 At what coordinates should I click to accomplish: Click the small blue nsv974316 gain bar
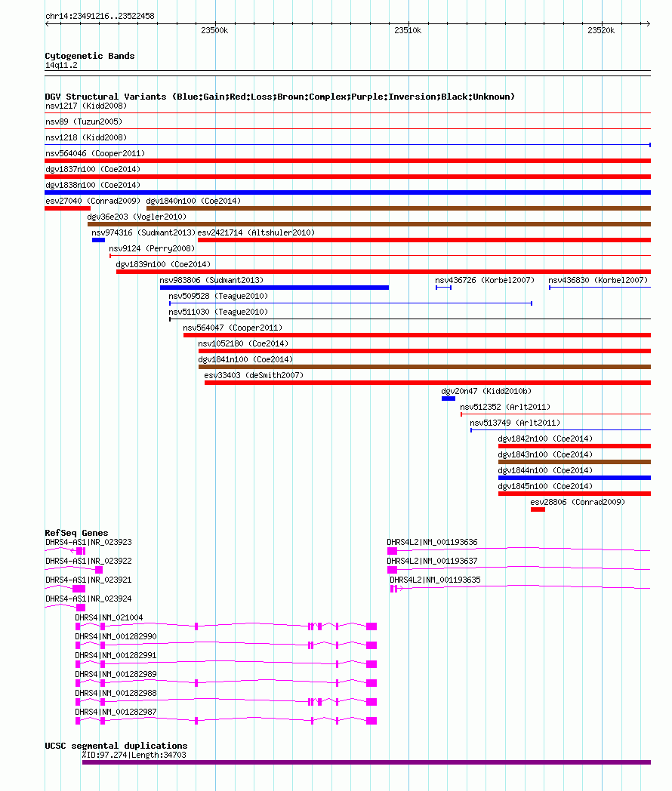click(98, 240)
